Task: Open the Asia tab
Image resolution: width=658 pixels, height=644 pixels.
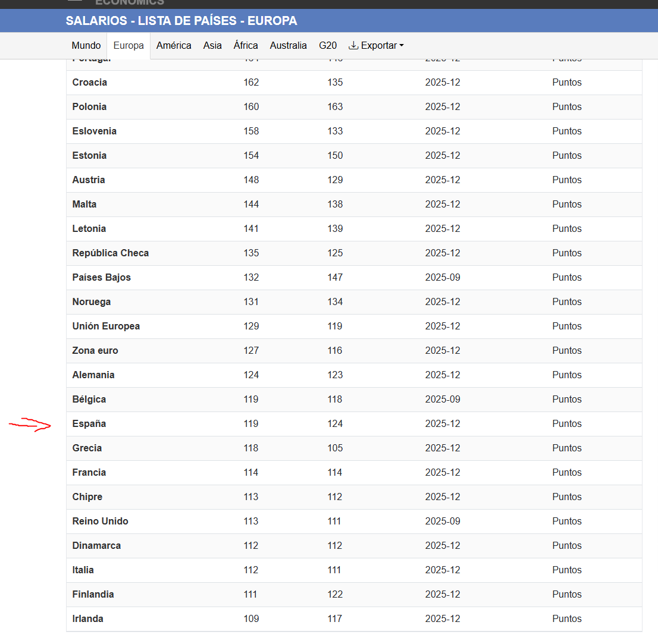Action: pos(212,45)
